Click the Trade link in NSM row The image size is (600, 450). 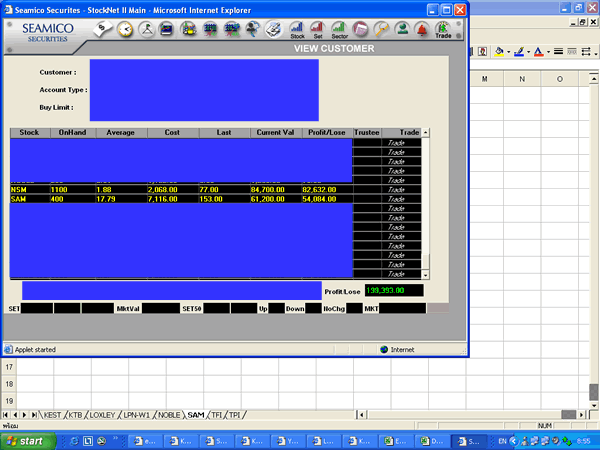pos(396,190)
